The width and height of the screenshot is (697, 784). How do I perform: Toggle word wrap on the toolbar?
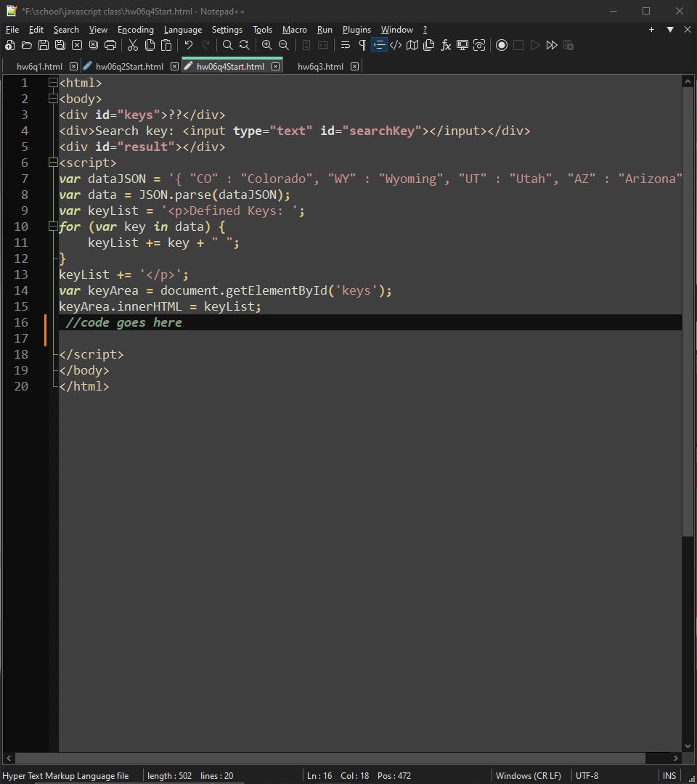345,45
